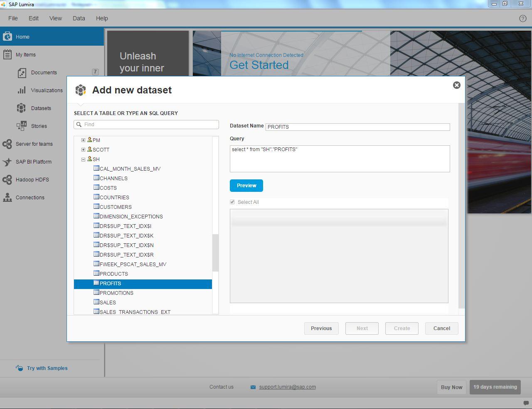Image resolution: width=532 pixels, height=409 pixels.
Task: Click the Visualizations bar chart icon
Action: [x=22, y=90]
